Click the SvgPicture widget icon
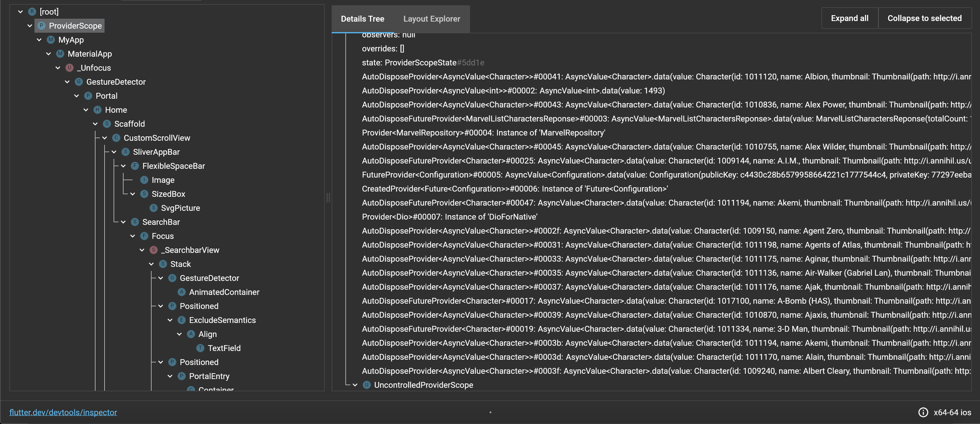 [x=153, y=208]
